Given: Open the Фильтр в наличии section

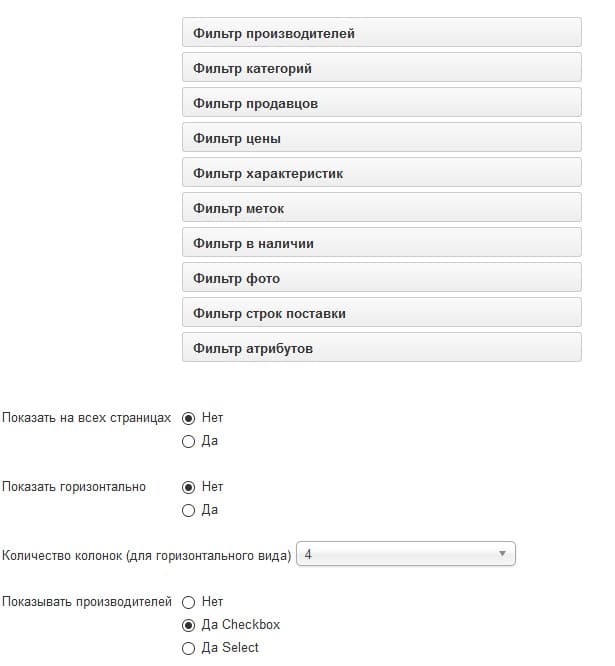Looking at the screenshot, I should 382,243.
